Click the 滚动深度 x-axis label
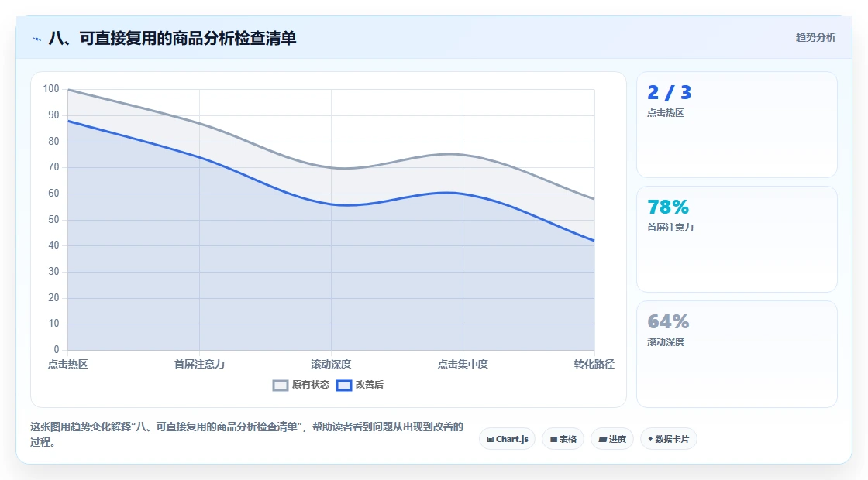 [x=331, y=364]
